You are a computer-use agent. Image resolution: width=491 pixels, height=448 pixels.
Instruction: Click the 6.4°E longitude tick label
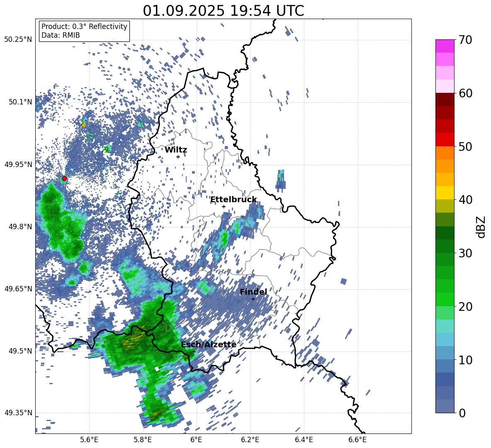(x=304, y=440)
